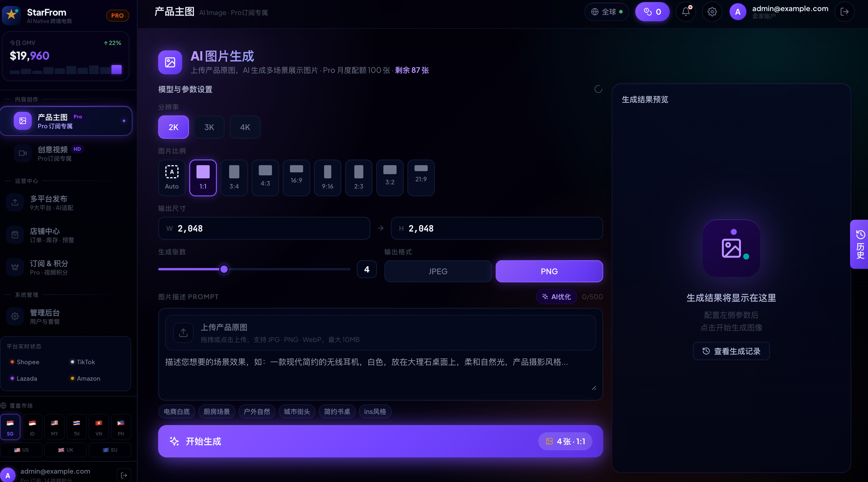This screenshot has height=482, width=868.
Task: Open the notification bell
Action: click(x=686, y=12)
